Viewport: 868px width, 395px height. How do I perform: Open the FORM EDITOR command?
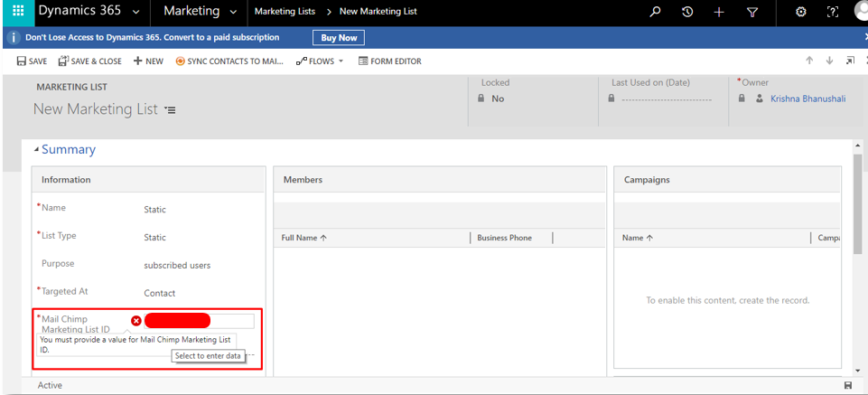(389, 61)
